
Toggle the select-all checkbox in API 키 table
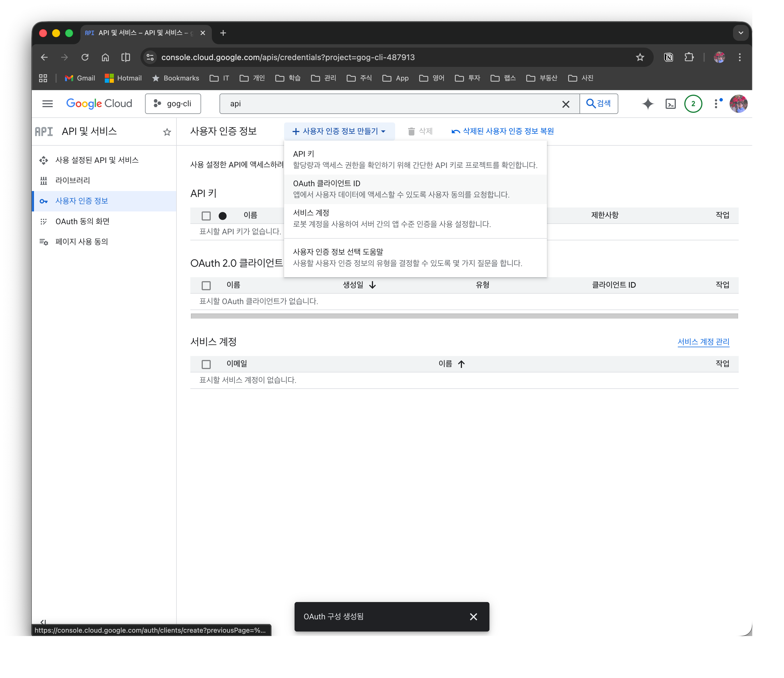pos(206,215)
